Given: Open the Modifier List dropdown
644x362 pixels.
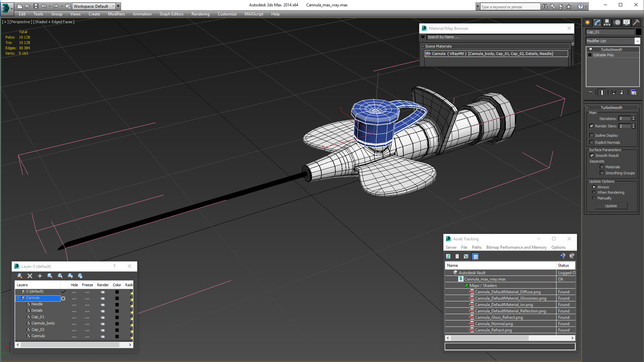Looking at the screenshot, I should tap(637, 41).
